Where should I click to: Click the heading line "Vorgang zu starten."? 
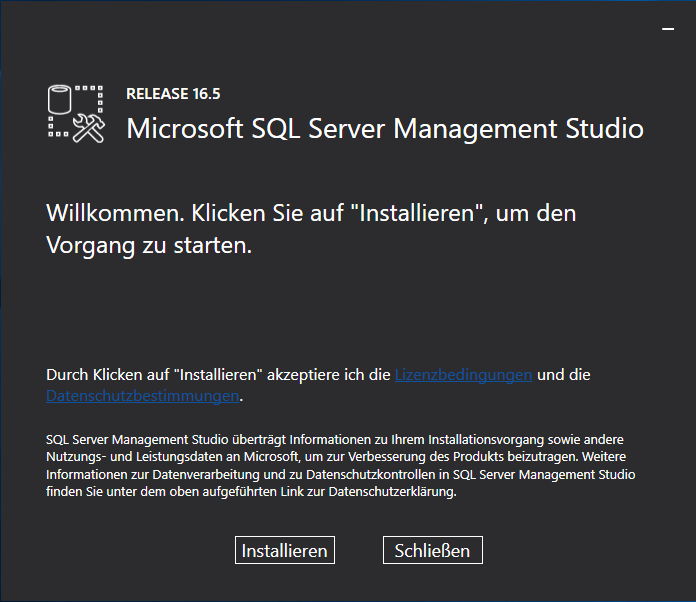click(x=149, y=245)
